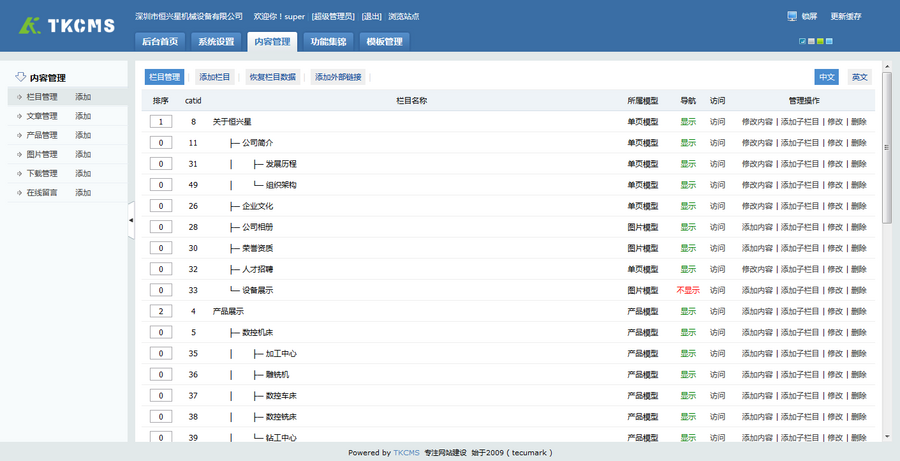Open the 系统设置 tab

[216, 41]
